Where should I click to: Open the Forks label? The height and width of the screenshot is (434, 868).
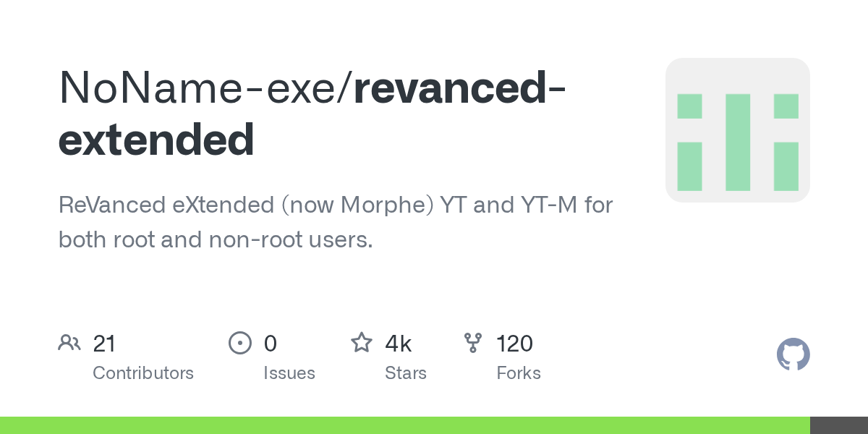click(519, 373)
